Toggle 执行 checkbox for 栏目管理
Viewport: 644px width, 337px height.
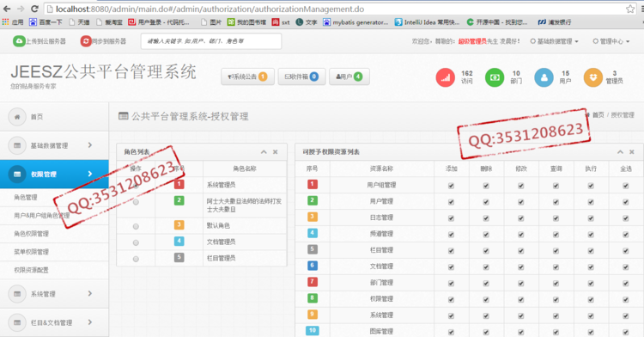click(591, 251)
